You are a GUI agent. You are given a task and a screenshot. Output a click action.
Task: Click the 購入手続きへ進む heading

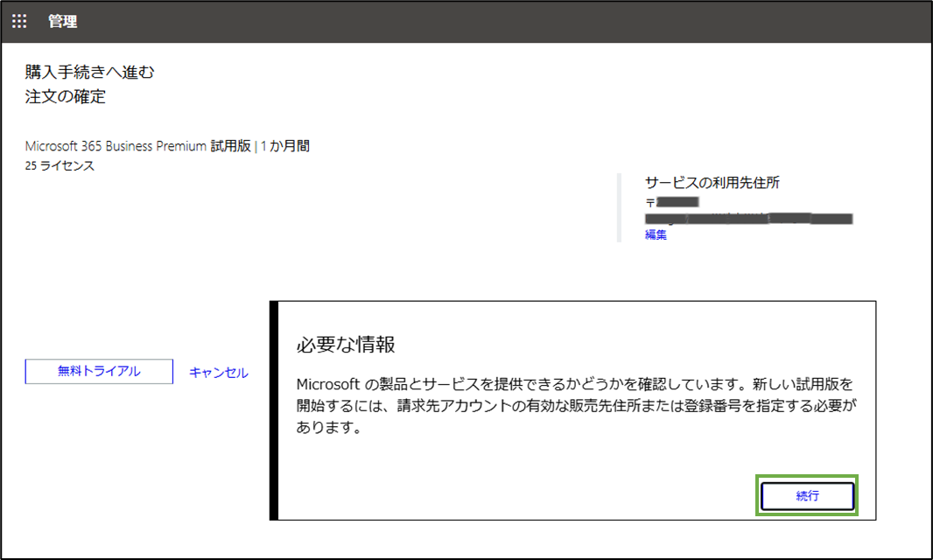[x=90, y=72]
